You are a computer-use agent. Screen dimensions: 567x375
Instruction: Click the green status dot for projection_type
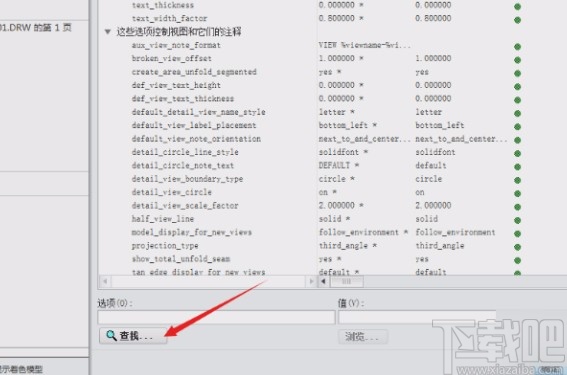517,247
